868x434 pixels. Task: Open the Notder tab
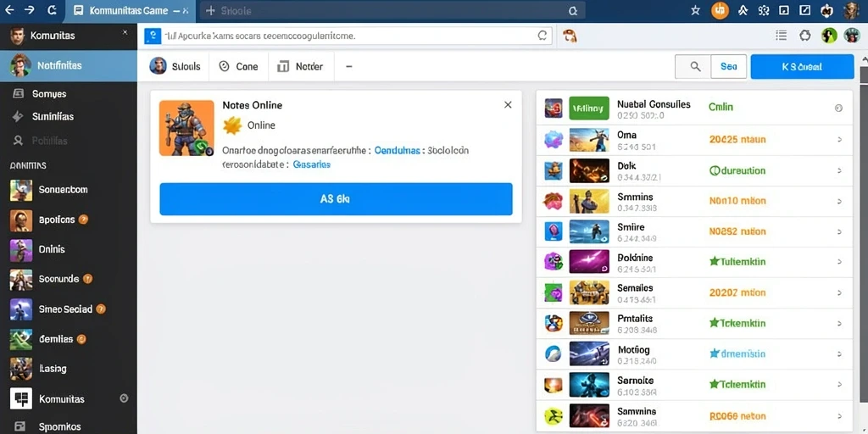tap(299, 66)
